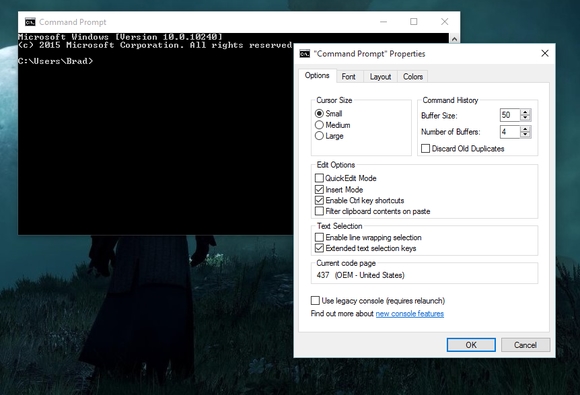
Task: Click the Number of Buffers field
Action: point(510,132)
